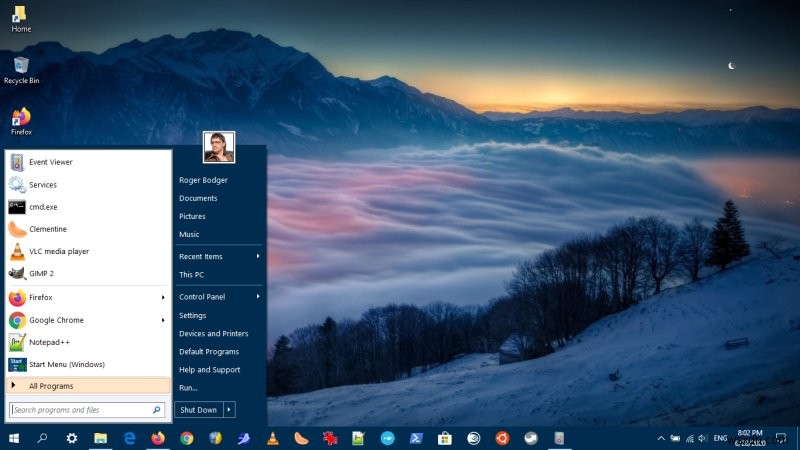Open Shut Down options arrow
Image resolution: width=800 pixels, height=450 pixels.
point(229,410)
